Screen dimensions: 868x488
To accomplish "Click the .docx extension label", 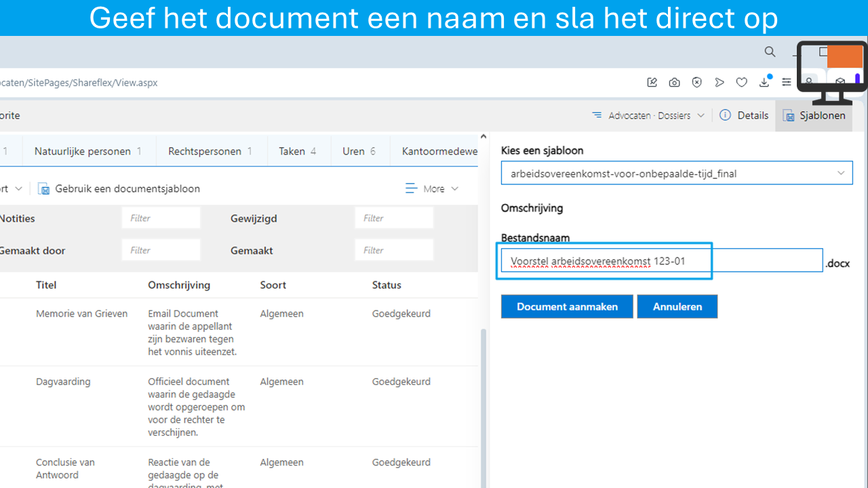I will coord(837,264).
